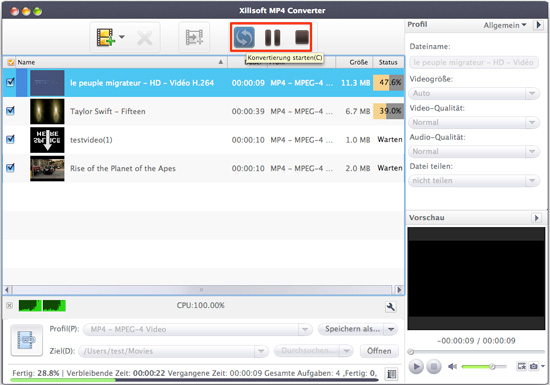Click the preview display mode icon
Image resolution: width=550 pixels, height=385 pixels.
[x=522, y=366]
